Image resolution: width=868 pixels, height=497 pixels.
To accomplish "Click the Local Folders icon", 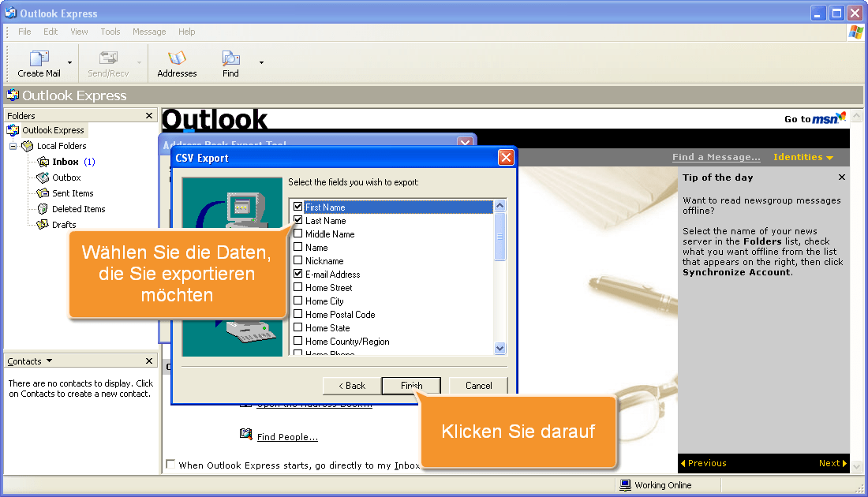I will pos(27,146).
